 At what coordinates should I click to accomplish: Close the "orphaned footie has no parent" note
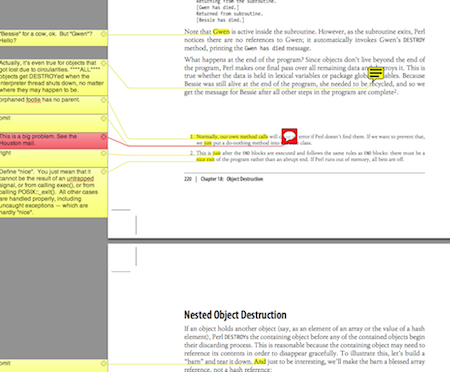click(104, 100)
